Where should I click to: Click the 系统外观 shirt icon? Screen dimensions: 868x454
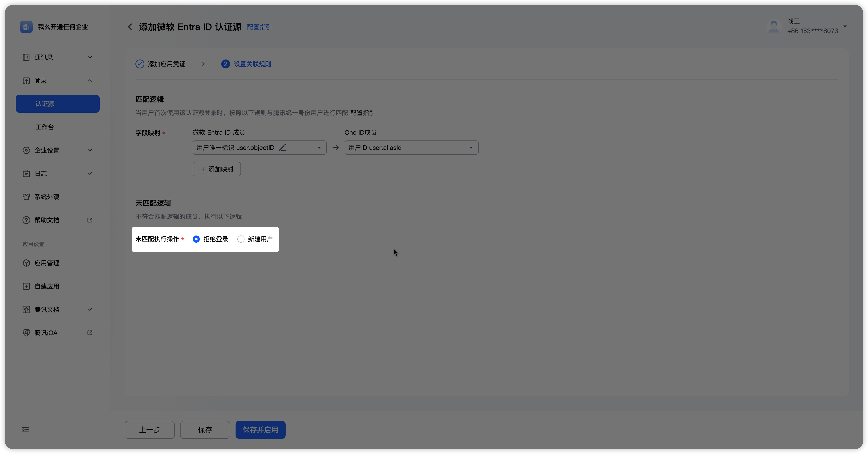tap(26, 197)
